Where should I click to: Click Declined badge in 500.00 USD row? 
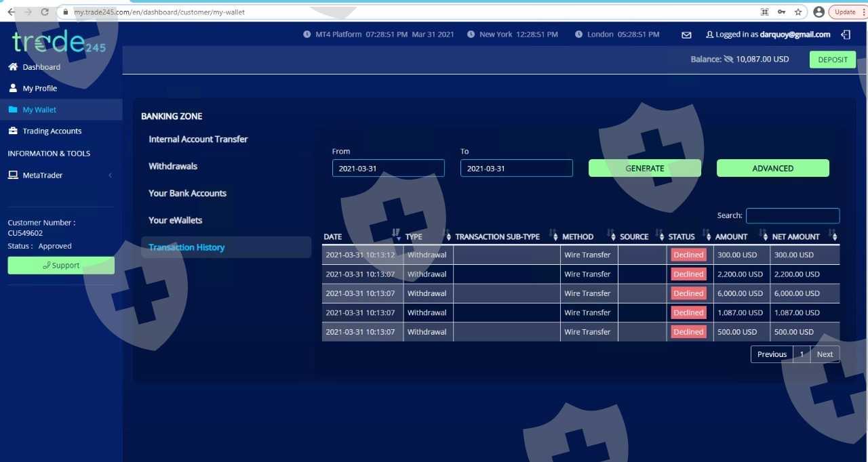pyautogui.click(x=688, y=332)
